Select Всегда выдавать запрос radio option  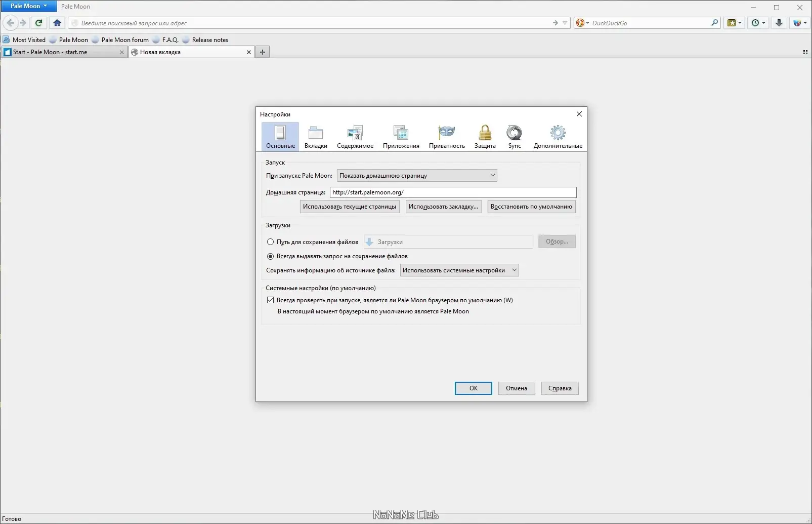click(x=271, y=256)
